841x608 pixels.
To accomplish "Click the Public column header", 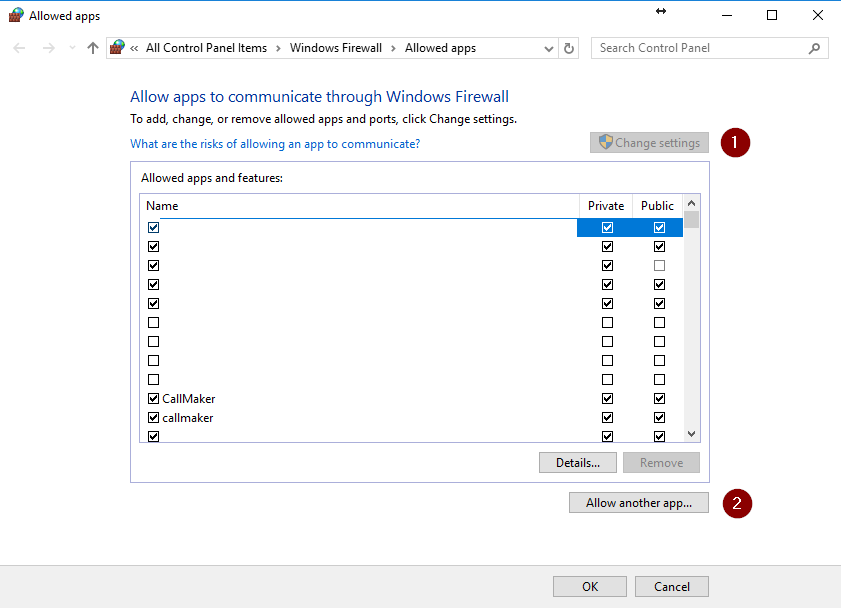I will pos(657,206).
